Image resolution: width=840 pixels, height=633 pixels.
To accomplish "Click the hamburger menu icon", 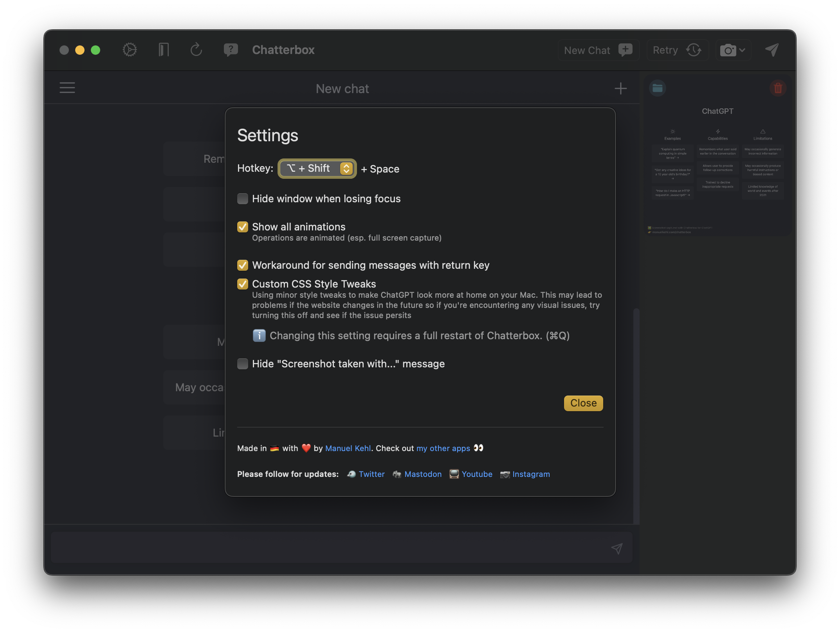I will (67, 88).
